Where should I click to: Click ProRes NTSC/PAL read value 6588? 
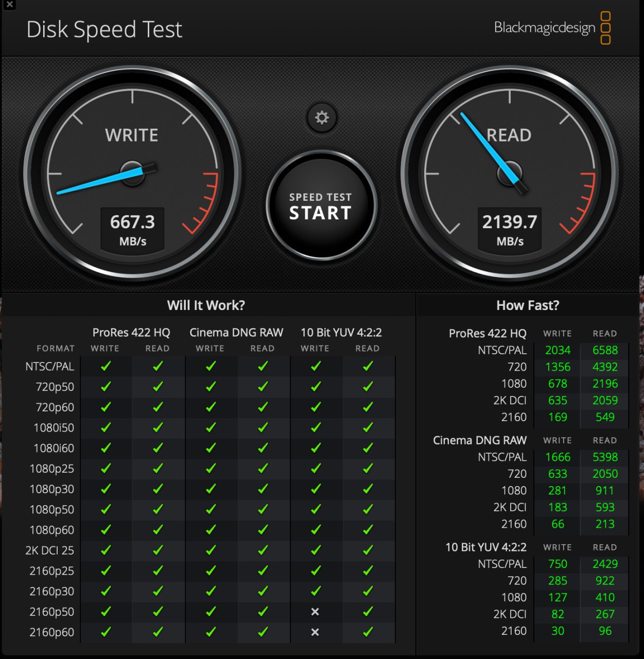pos(605,350)
